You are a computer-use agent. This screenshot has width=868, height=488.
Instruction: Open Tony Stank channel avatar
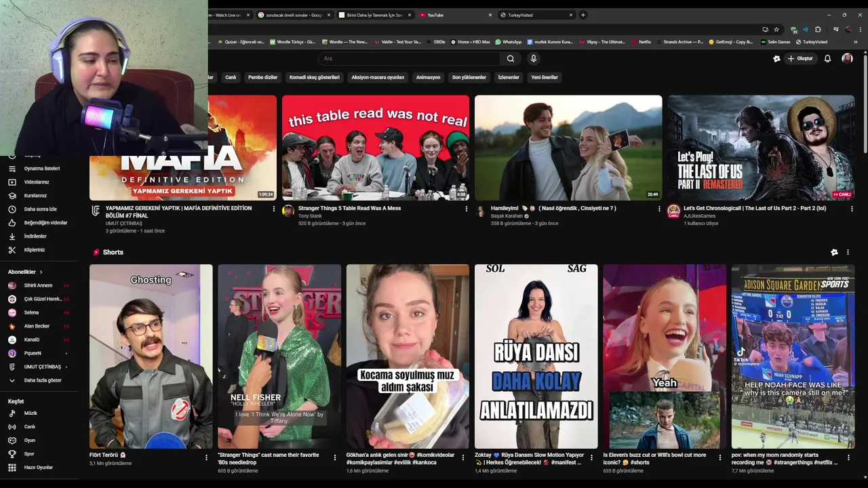coord(288,211)
